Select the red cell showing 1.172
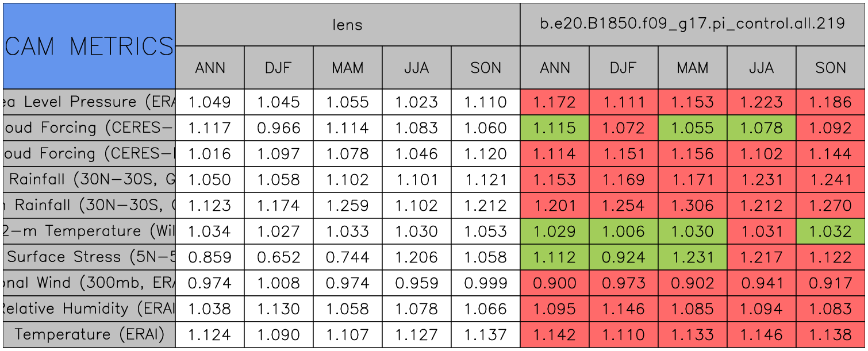Image resolution: width=868 pixels, height=351 pixels. [x=555, y=102]
